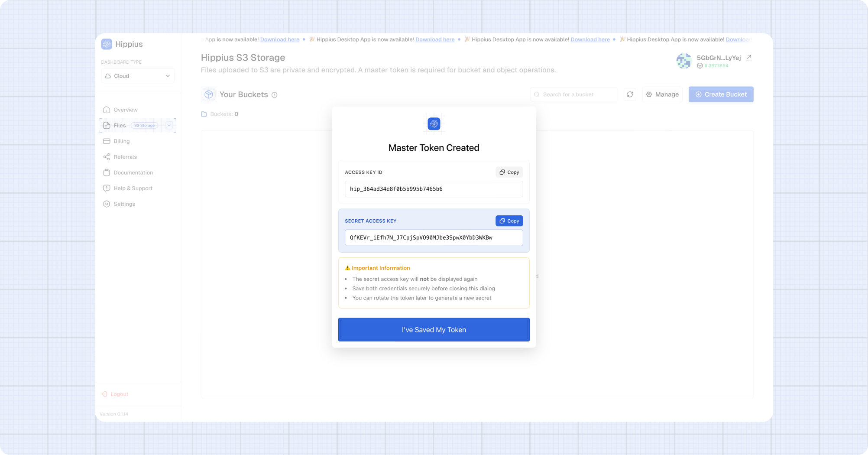
Task: Click the user avatar identicon
Action: pos(684,61)
